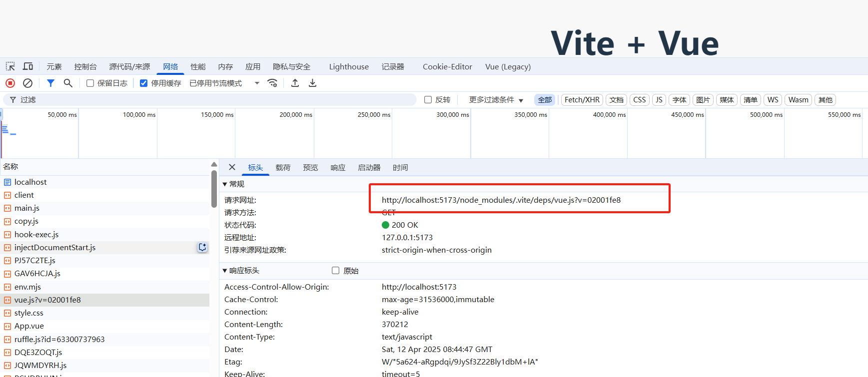Filter requests by 字体 fonts

click(x=679, y=100)
